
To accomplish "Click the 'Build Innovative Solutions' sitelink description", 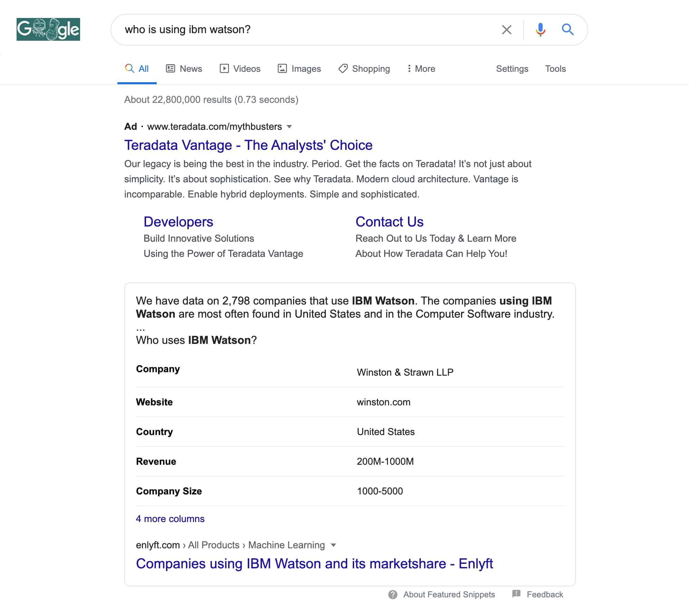I will [x=199, y=239].
